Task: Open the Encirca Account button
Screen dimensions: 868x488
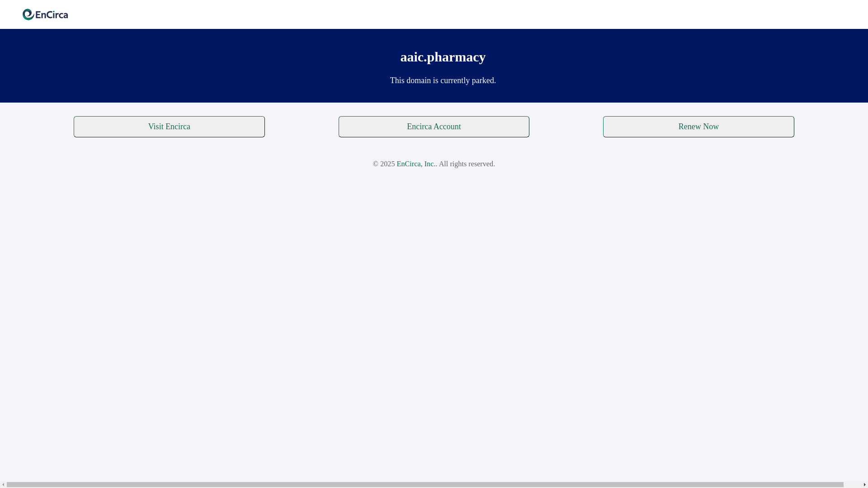Action: [x=434, y=127]
